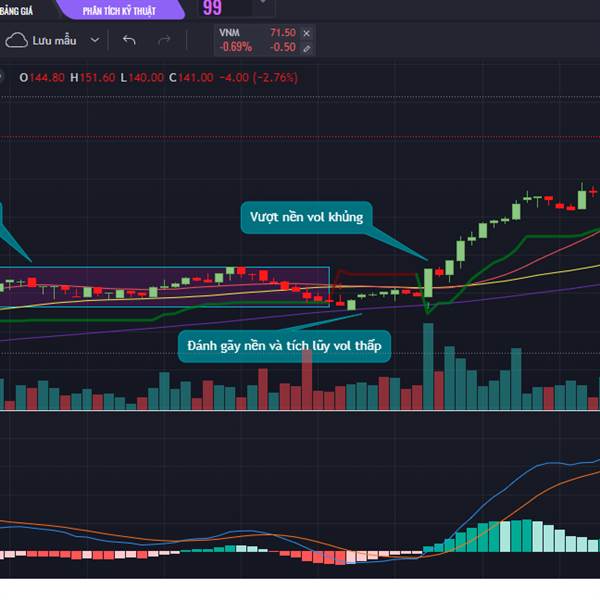Screen dimensions: 600x600
Task: Click the -0.69% change value
Action: 235,47
